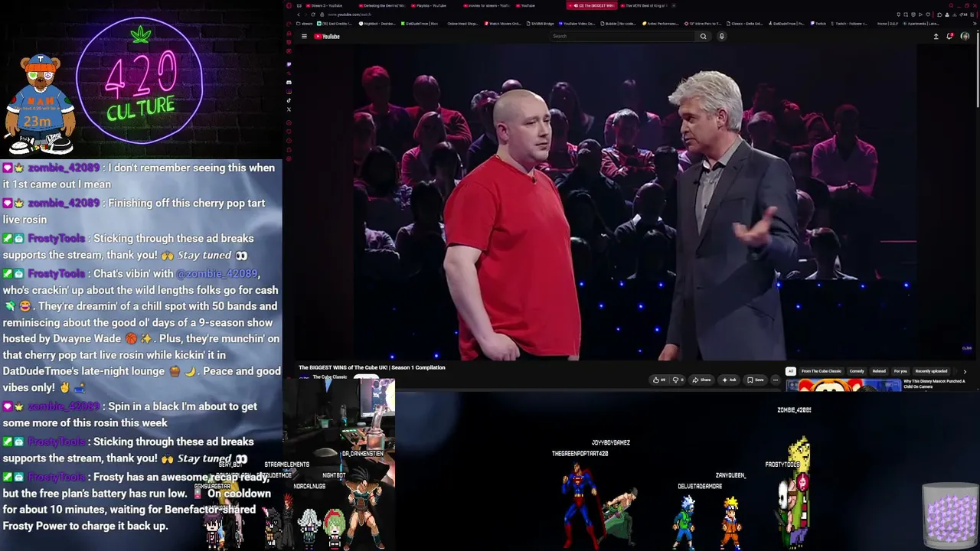Go back in the browser
Viewport: 980px width, 551px height.
(299, 15)
